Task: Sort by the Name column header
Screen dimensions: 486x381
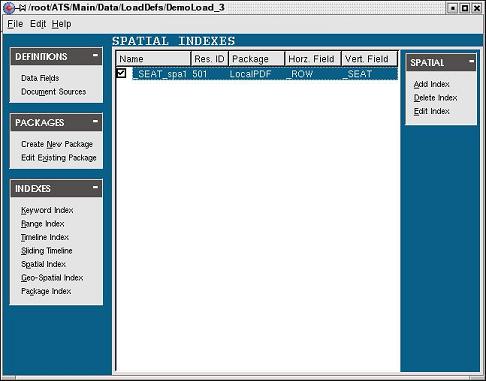Action: click(x=153, y=59)
